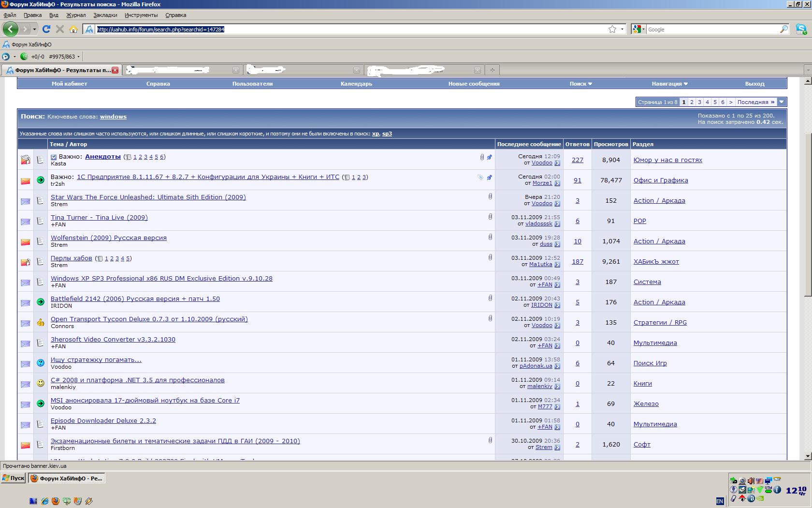Click the Google search magnifier icon
Image resolution: width=812 pixels, height=508 pixels.
783,29
